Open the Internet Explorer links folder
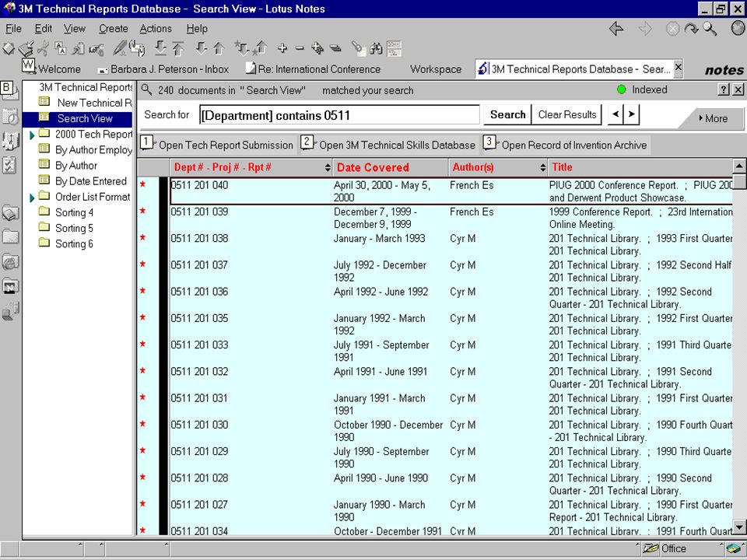The height and width of the screenshot is (560, 747). (10, 261)
